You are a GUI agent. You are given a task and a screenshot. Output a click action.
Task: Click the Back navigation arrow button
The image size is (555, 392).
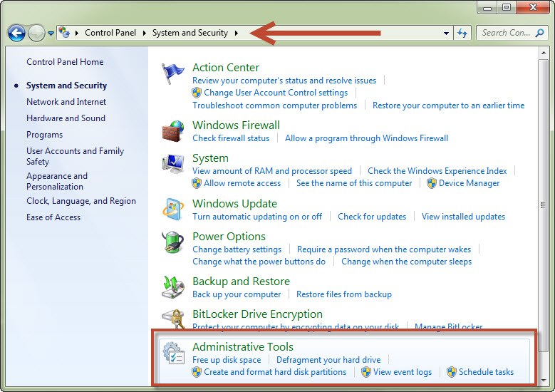pyautogui.click(x=16, y=33)
